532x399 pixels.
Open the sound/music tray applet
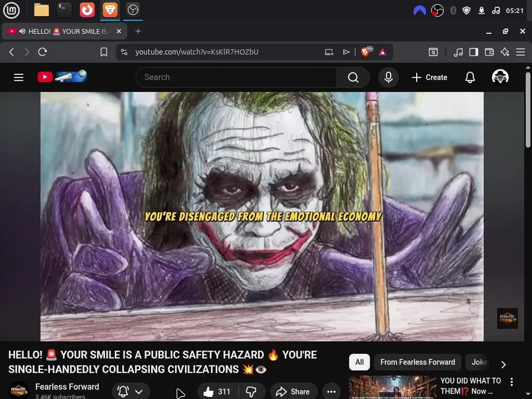pyautogui.click(x=495, y=11)
